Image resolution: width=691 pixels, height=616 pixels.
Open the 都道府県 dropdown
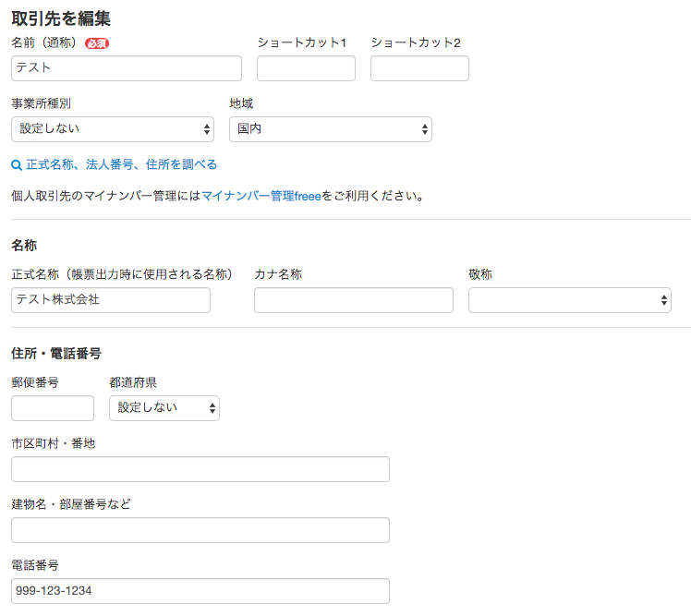click(164, 408)
